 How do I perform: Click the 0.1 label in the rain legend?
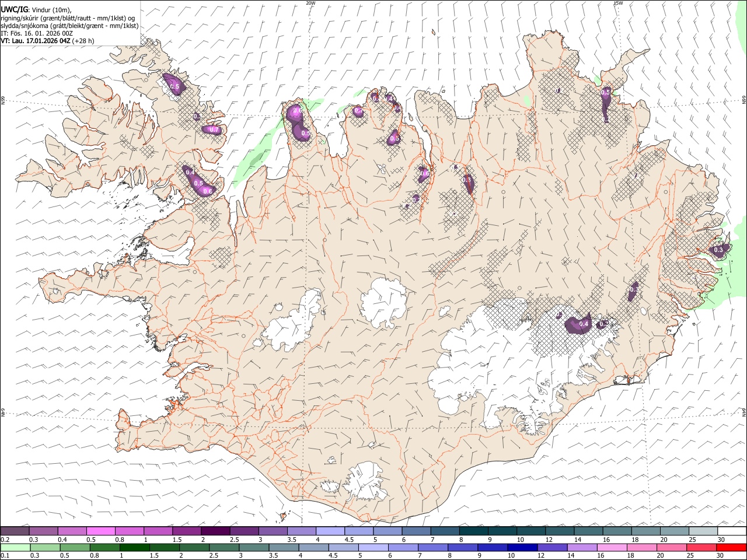pos(5,556)
